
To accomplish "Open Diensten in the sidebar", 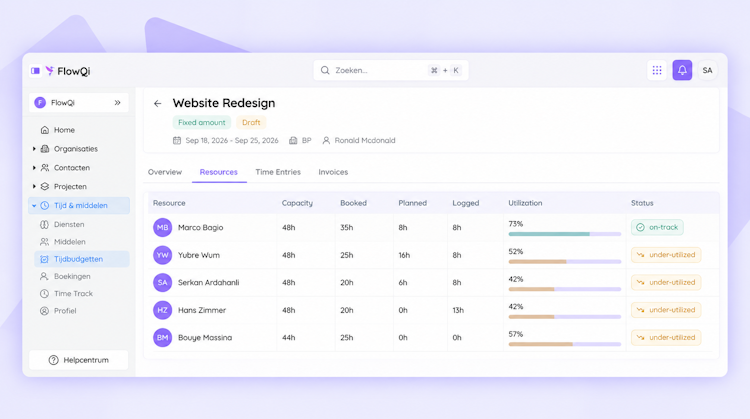I will pyautogui.click(x=69, y=224).
